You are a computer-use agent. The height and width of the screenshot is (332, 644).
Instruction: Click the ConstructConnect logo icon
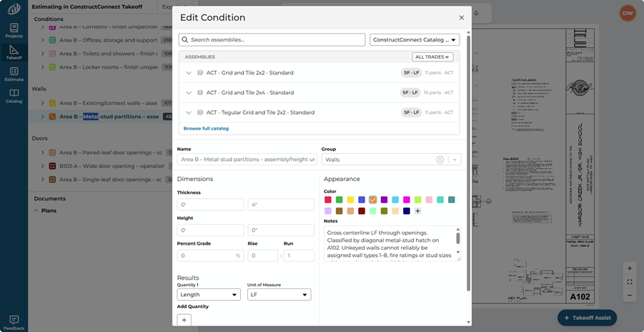pyautogui.click(x=14, y=9)
